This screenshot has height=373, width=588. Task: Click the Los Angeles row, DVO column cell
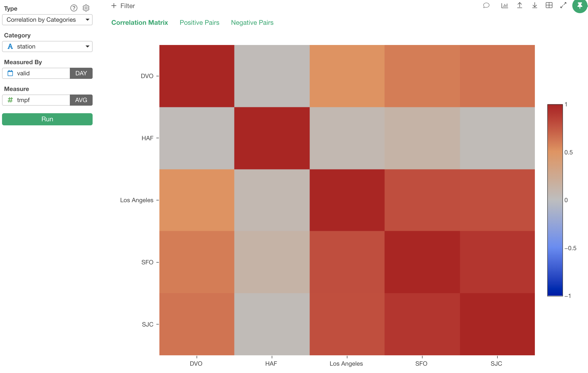[197, 200]
